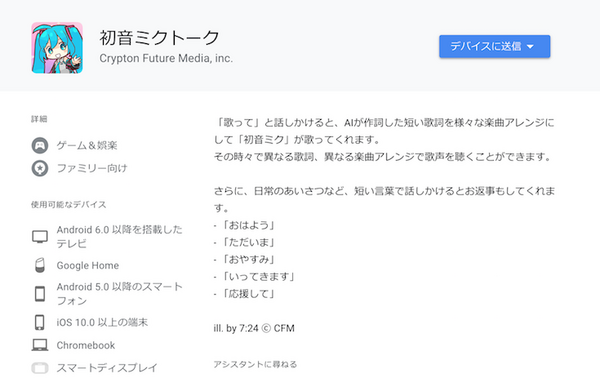This screenshot has height=378, width=600.
Task: Click the 「応援して」 phrase in description
Action: (x=249, y=293)
